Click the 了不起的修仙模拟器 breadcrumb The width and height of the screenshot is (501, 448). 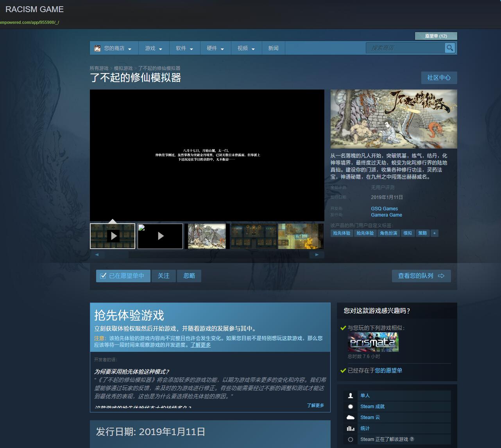[159, 68]
